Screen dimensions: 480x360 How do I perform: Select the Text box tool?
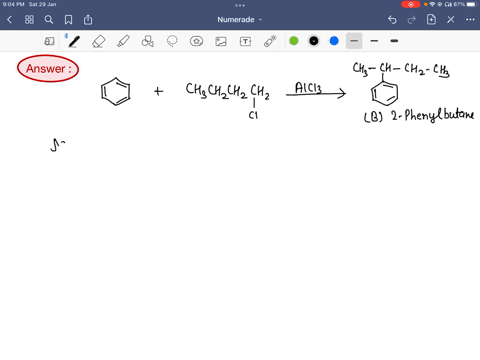click(x=245, y=41)
